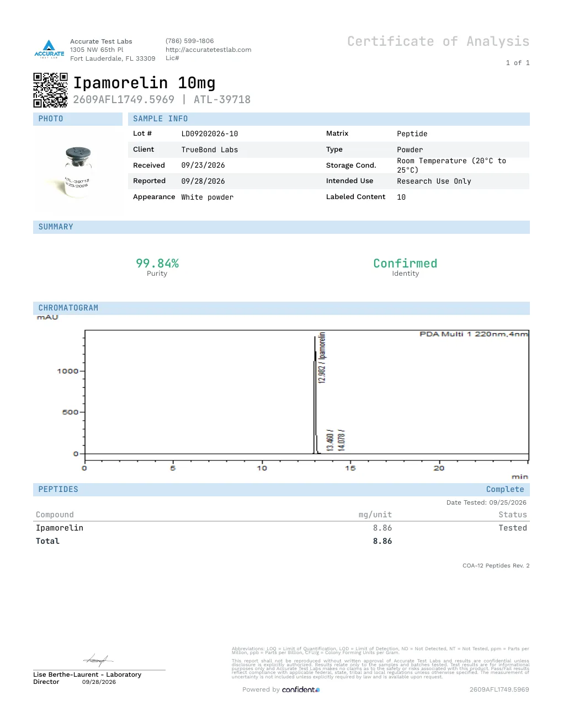Select type value Powder
563x728 pixels.
(x=410, y=150)
